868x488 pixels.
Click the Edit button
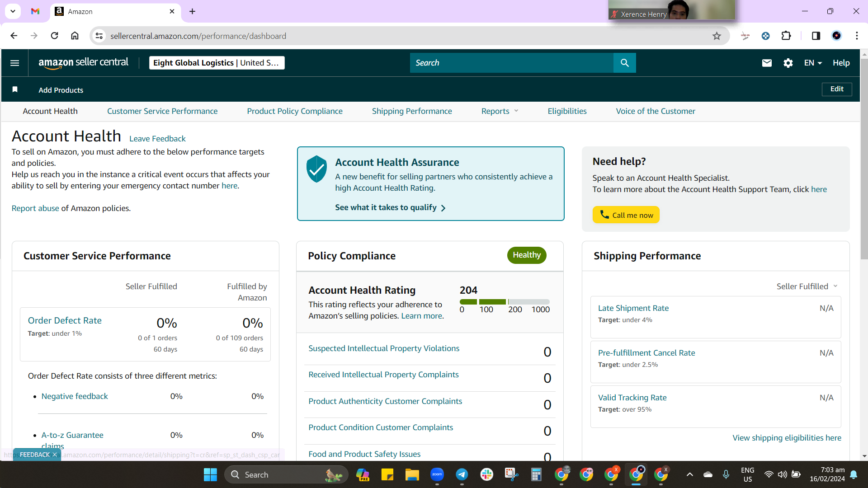pos(837,89)
